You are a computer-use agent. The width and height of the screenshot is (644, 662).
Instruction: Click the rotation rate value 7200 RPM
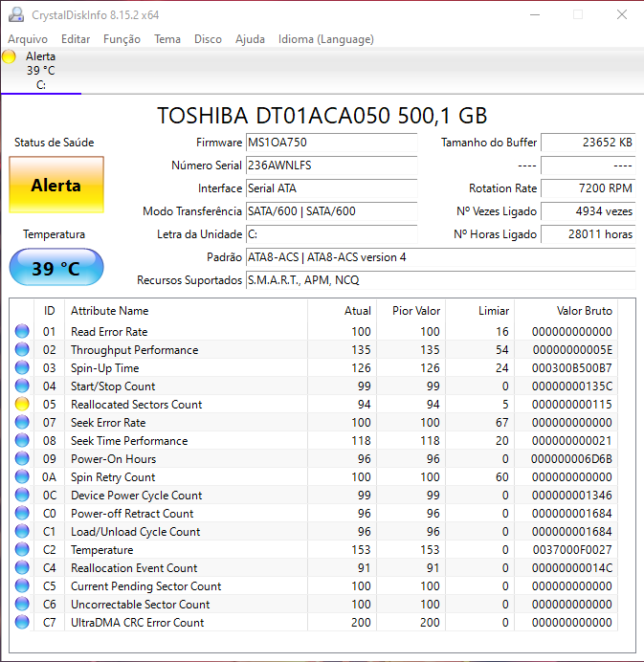coord(588,188)
